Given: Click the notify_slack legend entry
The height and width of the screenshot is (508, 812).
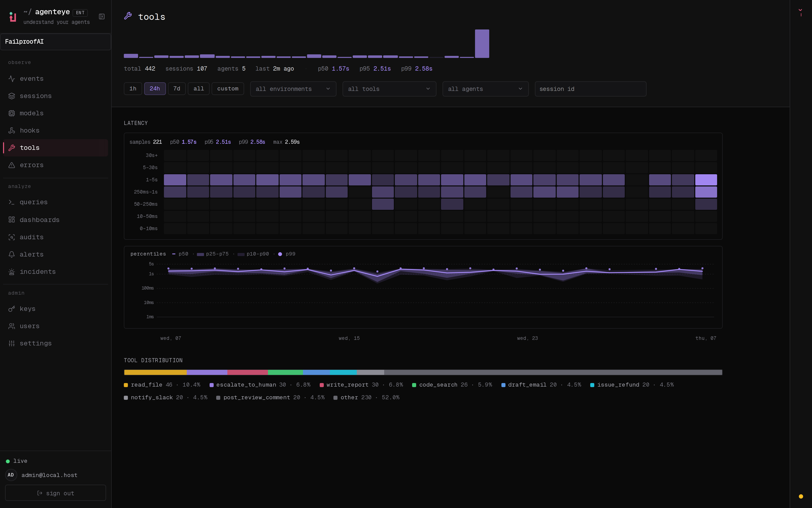Looking at the screenshot, I should pyautogui.click(x=166, y=398).
